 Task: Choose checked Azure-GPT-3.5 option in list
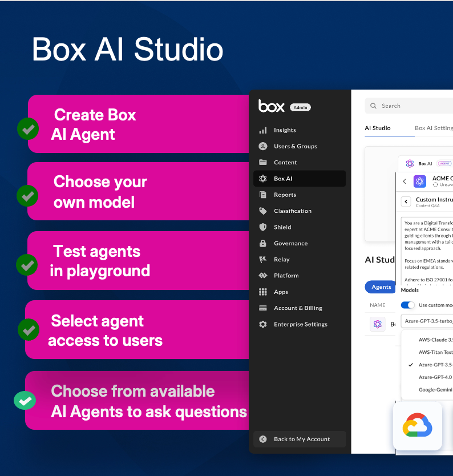tap(431, 365)
